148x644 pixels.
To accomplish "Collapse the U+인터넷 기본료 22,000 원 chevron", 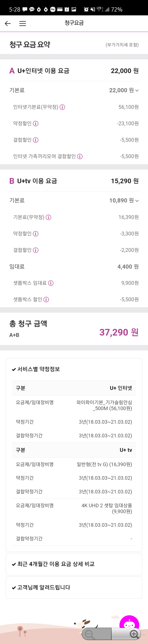I will point(137,90).
